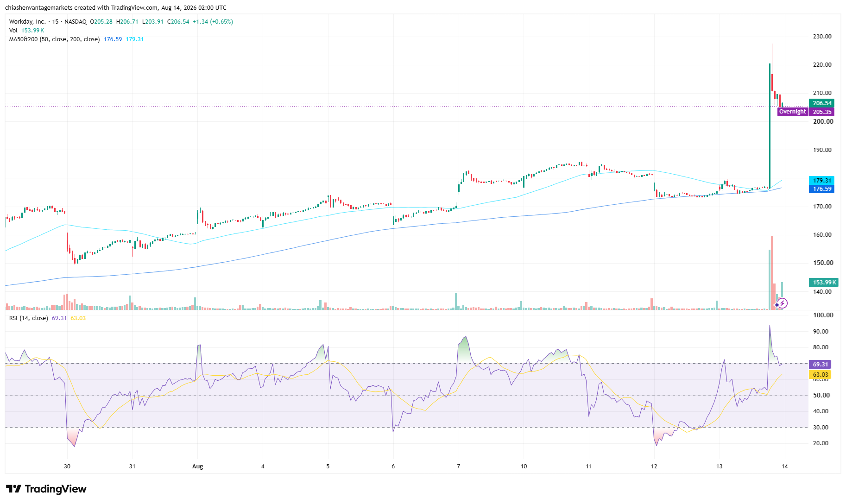Click the header text 'Aug 14, 2026 02:00 UTC'
This screenshot has width=846, height=504.
(x=194, y=8)
